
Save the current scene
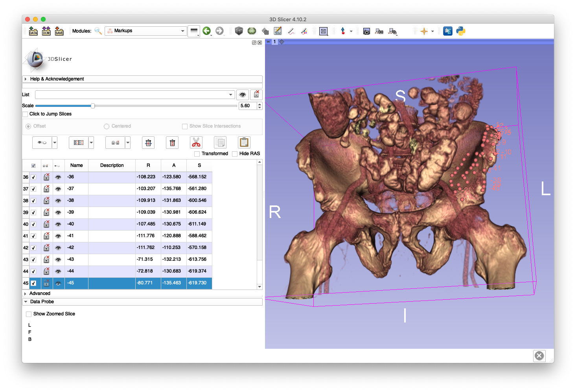point(59,31)
